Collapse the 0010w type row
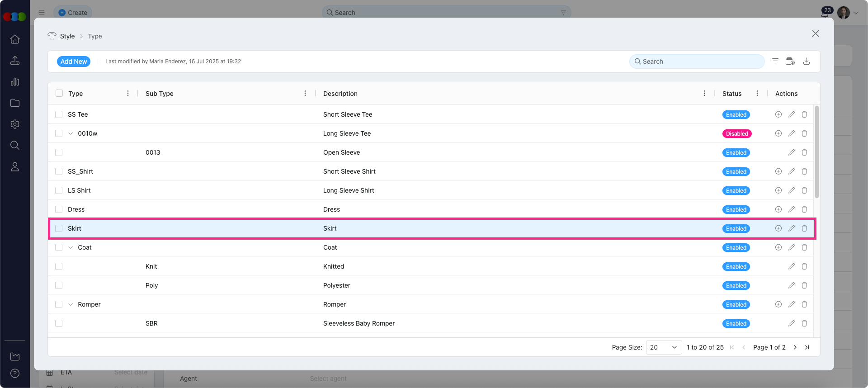Screen dimensions: 868x388 coord(71,133)
